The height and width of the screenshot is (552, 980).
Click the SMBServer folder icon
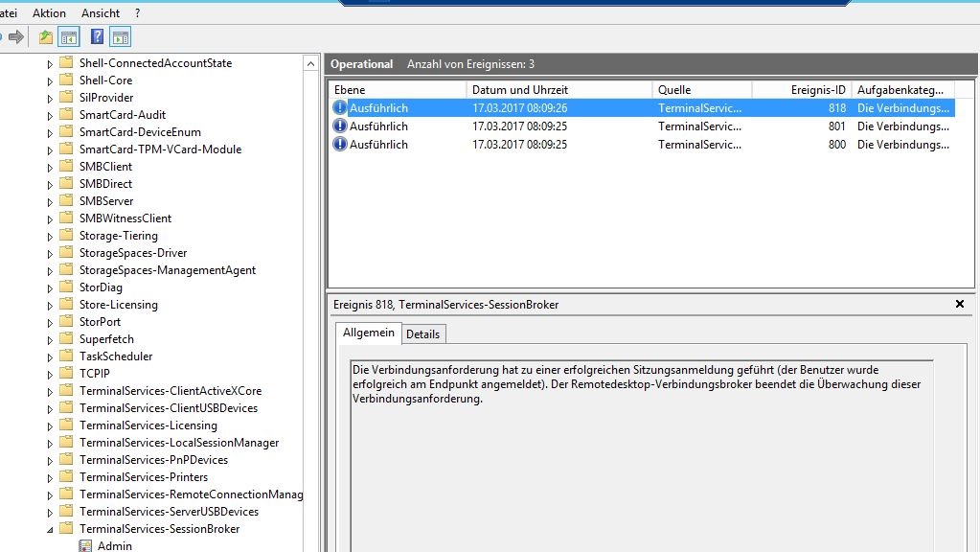[x=65, y=201]
